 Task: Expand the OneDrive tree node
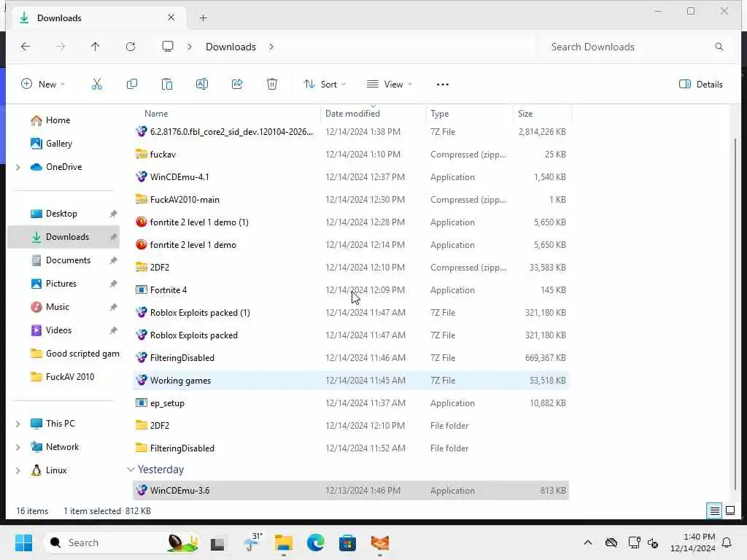(x=18, y=167)
